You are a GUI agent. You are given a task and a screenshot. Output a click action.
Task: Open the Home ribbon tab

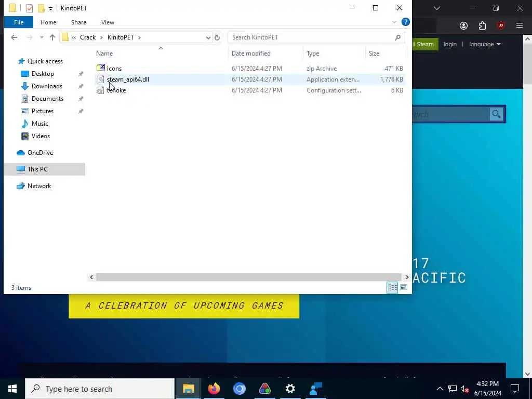[x=48, y=22]
